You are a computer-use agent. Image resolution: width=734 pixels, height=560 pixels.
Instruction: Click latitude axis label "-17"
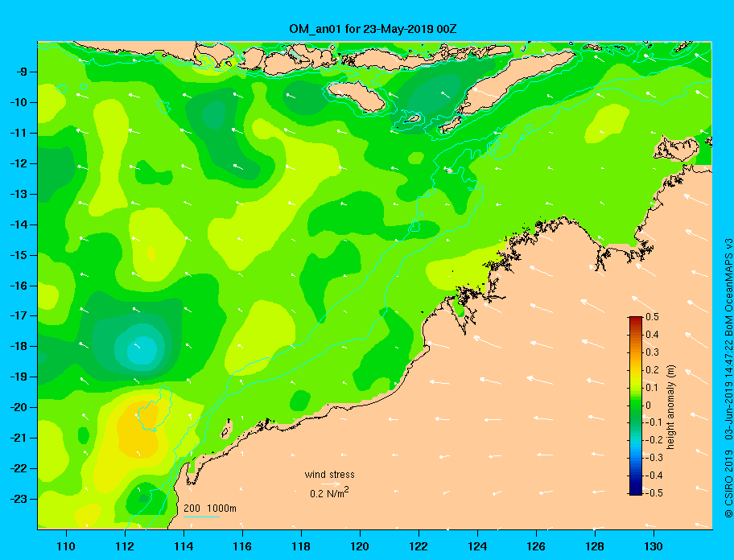click(x=19, y=315)
